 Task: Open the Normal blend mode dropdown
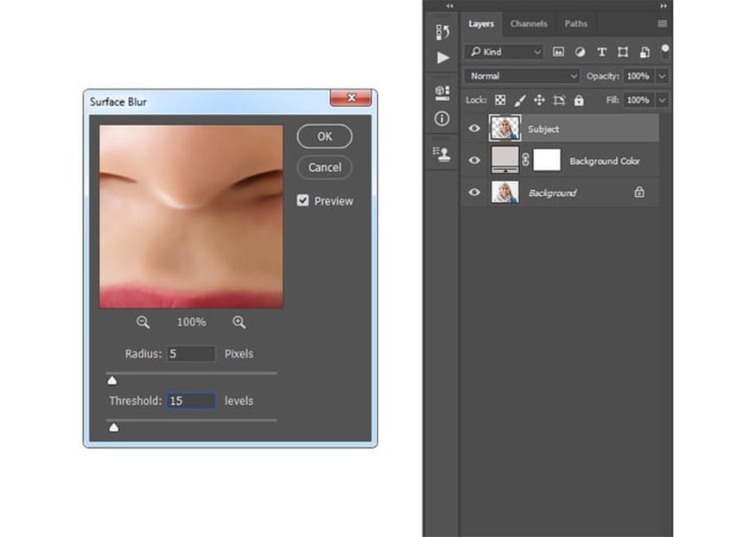(522, 76)
